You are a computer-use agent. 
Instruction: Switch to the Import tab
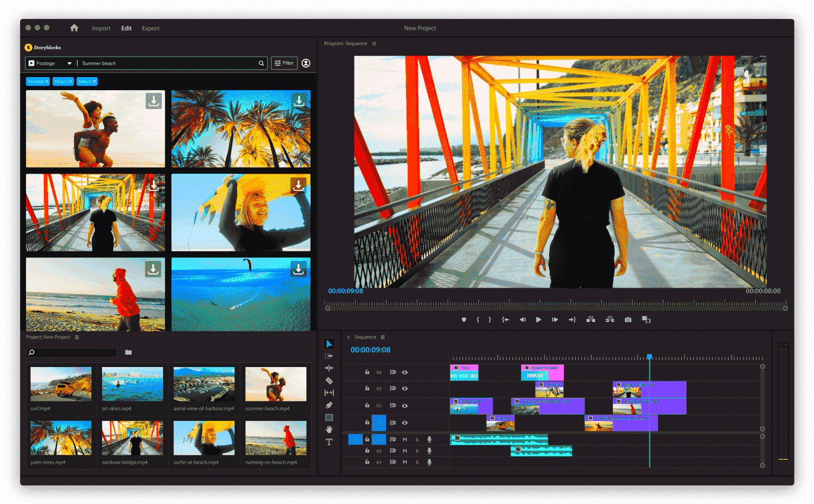pos(101,28)
